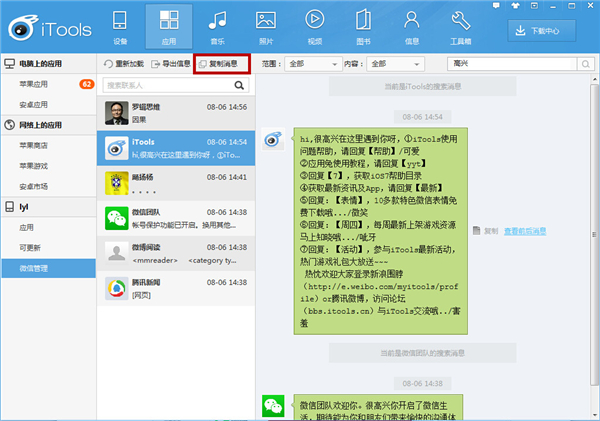600x421 pixels.
Task: Click the iTools avatar beside chat message
Action: [273, 139]
